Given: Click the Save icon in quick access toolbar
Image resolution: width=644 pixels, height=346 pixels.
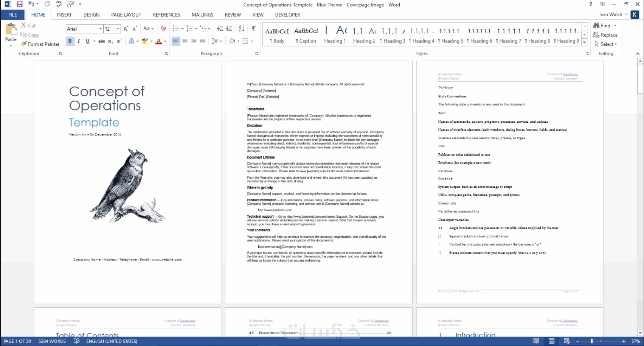Looking at the screenshot, I should pyautogui.click(x=19, y=4).
